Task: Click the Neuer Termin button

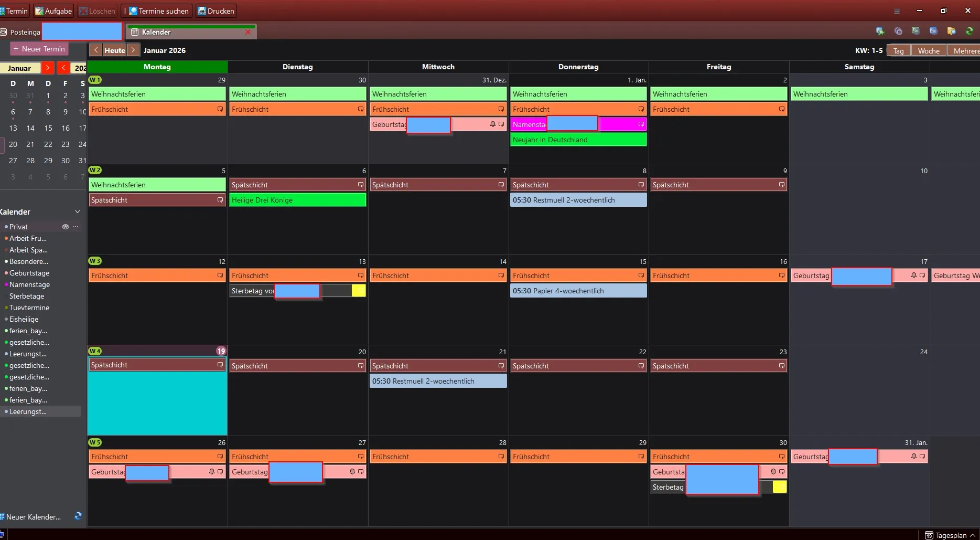Action: click(x=39, y=49)
